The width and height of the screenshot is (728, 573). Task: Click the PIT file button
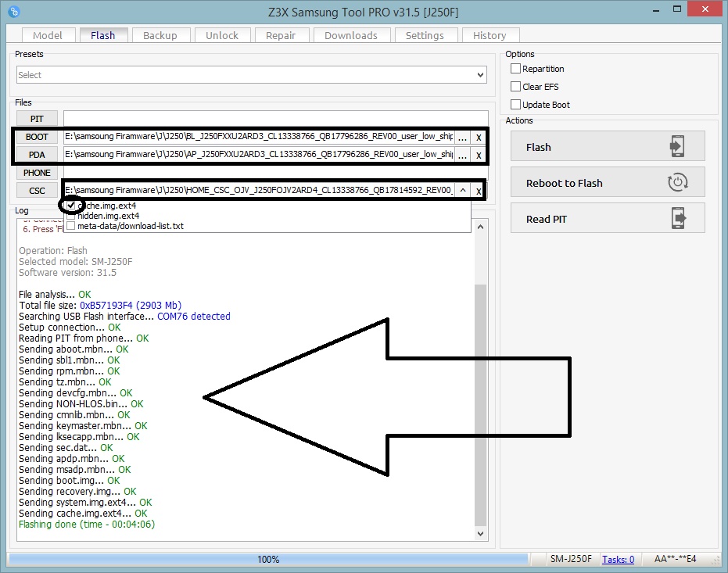pos(38,119)
